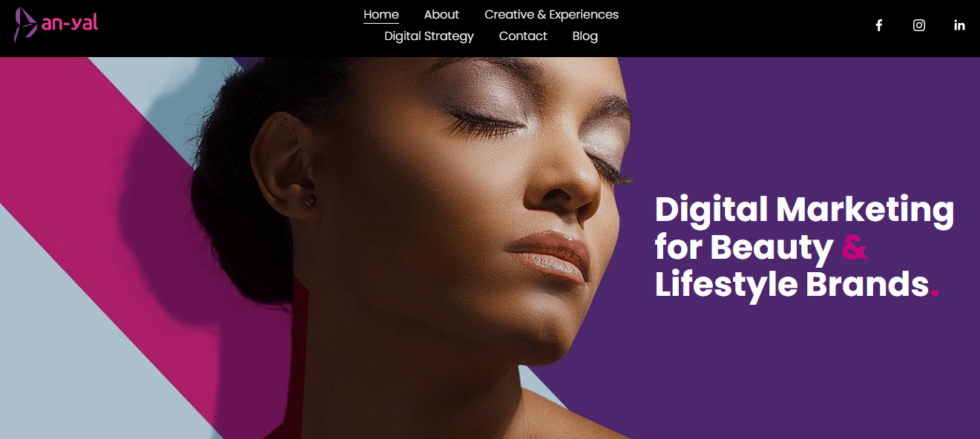The image size is (980, 439).
Task: Click the pink period after Brands
Action: [x=935, y=294]
